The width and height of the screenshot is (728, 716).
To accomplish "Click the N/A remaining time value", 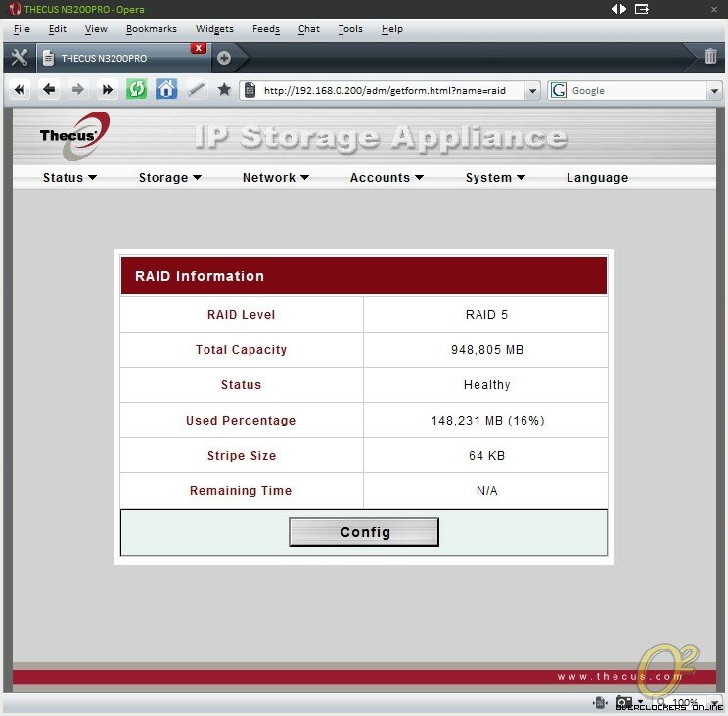I will click(486, 490).
